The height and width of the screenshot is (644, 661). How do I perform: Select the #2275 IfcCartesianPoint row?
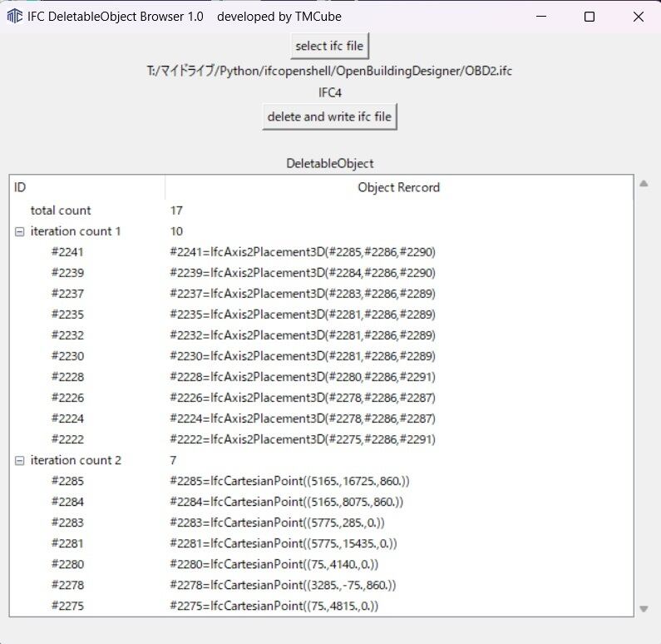tap(274, 606)
